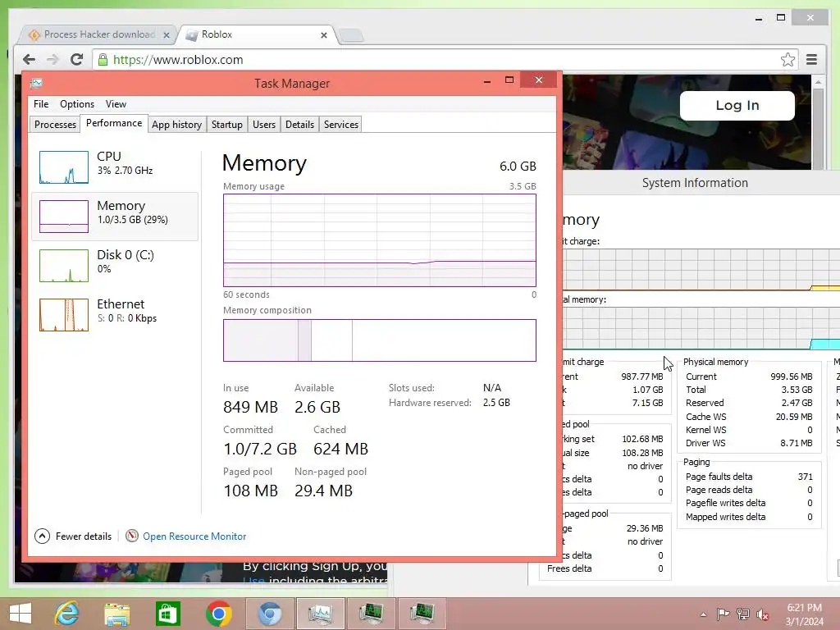Select Ethernet performance item
Viewport: 840px width, 630px height.
point(115,315)
